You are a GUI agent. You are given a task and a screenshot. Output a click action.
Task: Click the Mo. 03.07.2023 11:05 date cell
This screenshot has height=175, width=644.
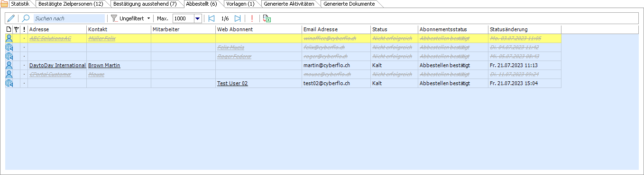(524, 38)
